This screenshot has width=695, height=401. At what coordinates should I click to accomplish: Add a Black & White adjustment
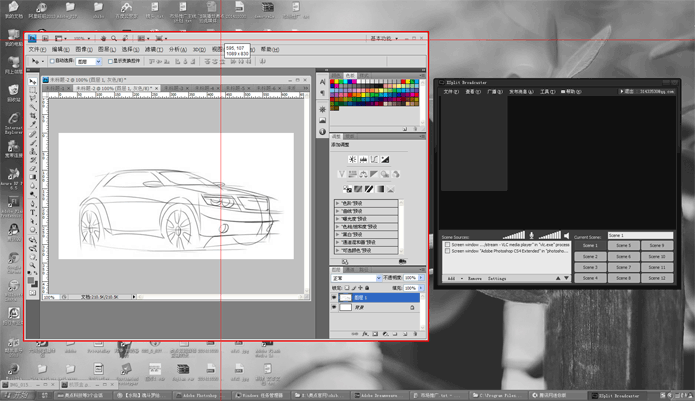[x=374, y=174]
